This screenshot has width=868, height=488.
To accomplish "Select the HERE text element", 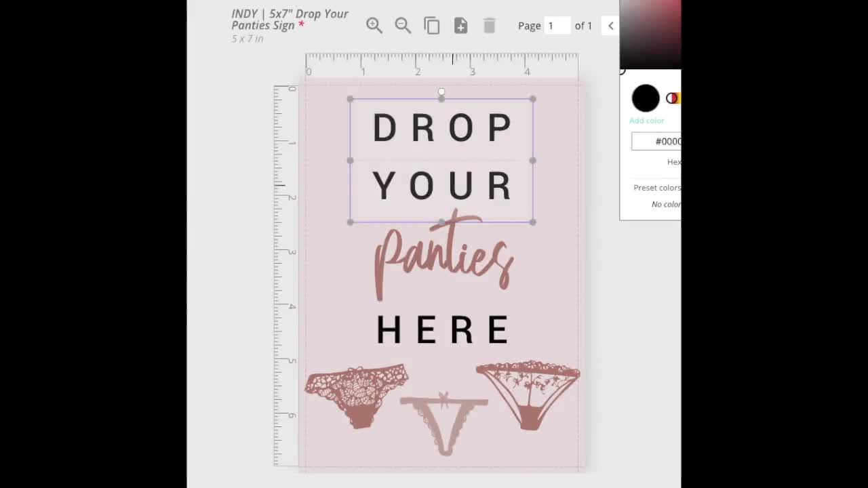I will 441,330.
